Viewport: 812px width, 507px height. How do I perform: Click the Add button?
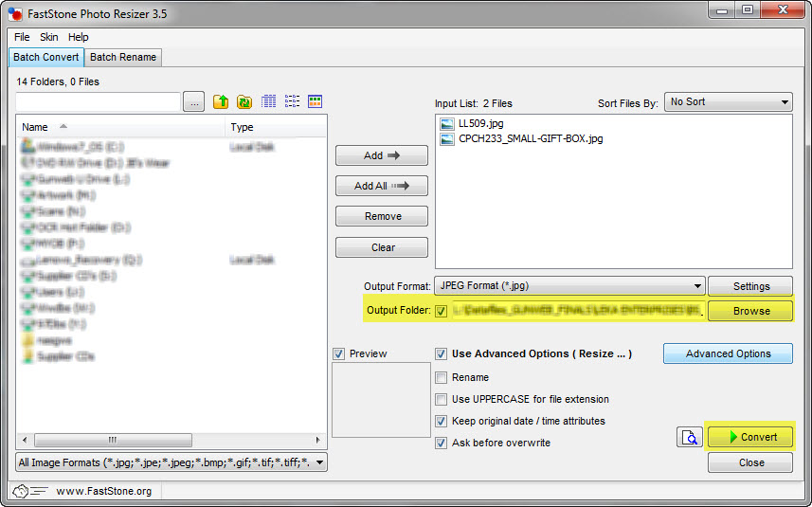click(x=382, y=155)
